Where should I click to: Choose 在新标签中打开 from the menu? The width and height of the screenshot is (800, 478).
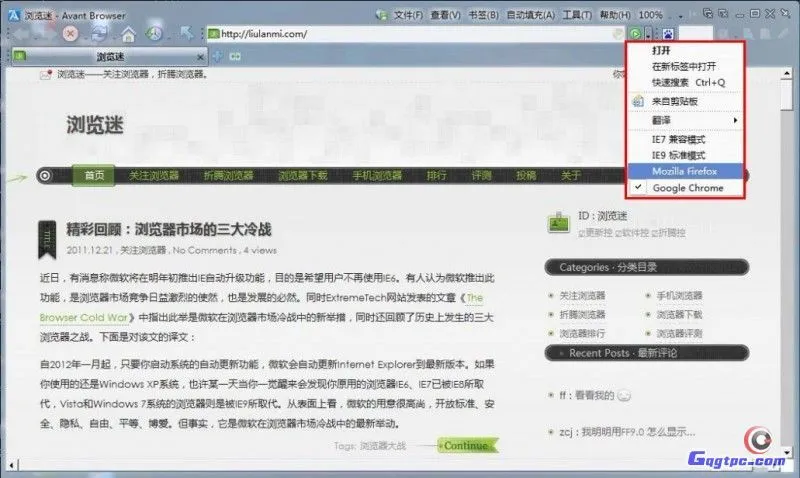[x=685, y=66]
